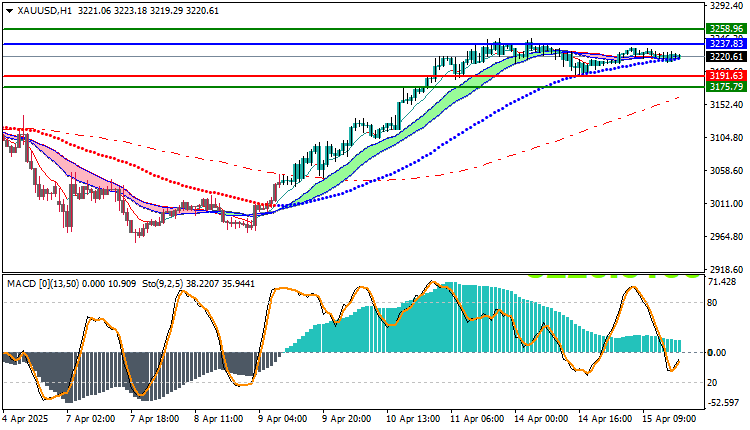Click the 15 Apr 09:00 time label
750x430 pixels.
669,419
